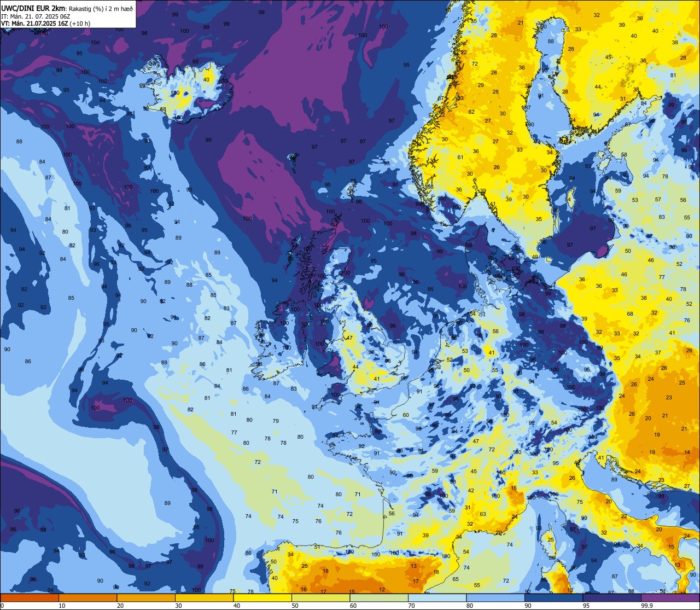Click the humidity value 63 over southern France
Image resolution: width=700 pixels, height=610 pixels.
483,514
